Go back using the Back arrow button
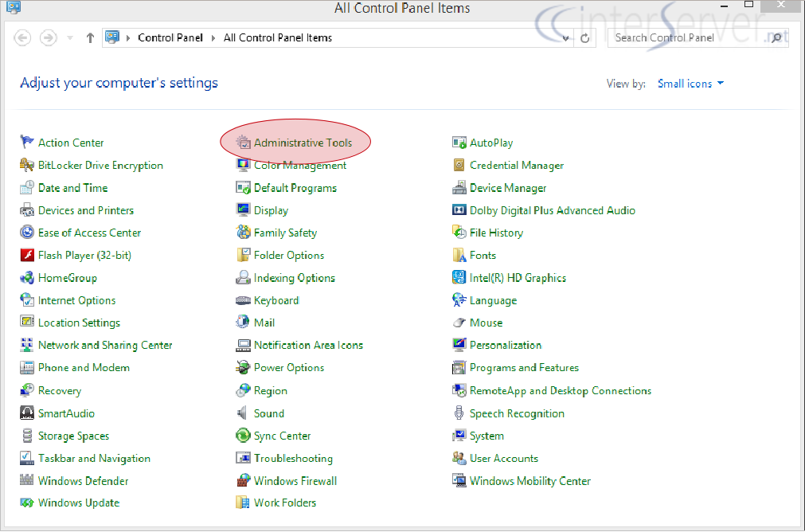This screenshot has width=805, height=532. coord(22,38)
